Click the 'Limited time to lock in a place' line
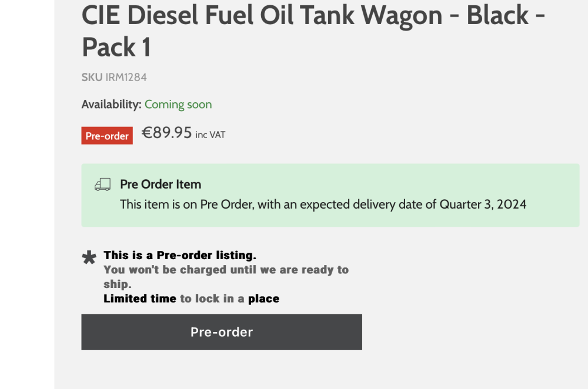 click(x=191, y=299)
